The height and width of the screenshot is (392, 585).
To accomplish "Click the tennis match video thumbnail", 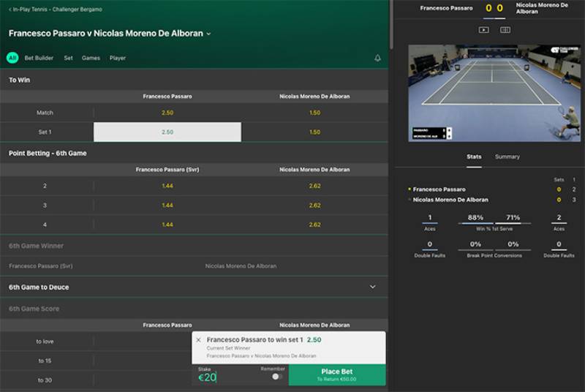I will 494,93.
